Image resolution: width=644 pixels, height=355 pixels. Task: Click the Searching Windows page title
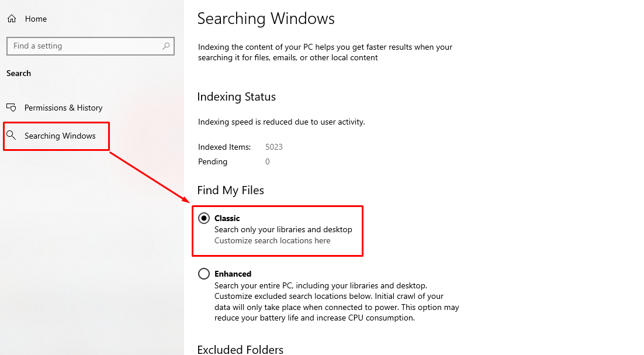point(266,19)
